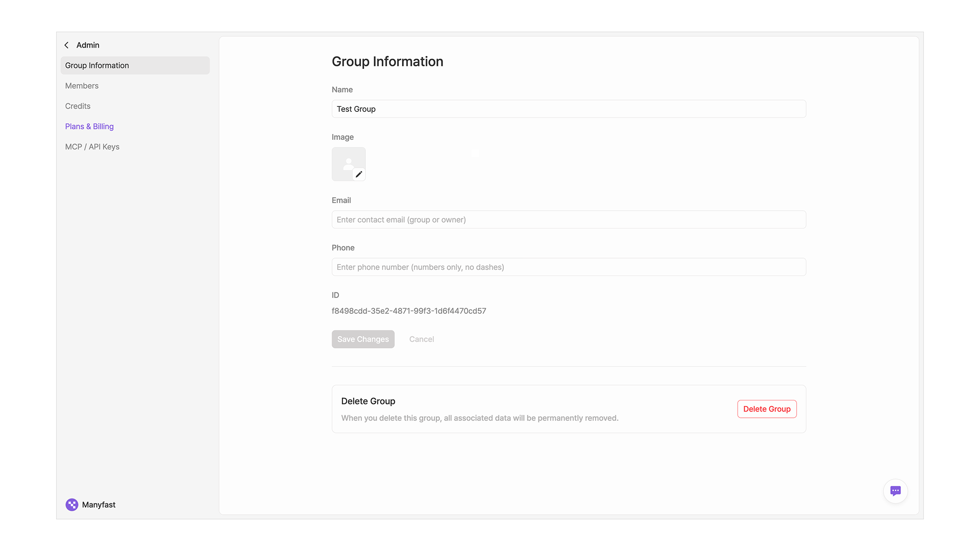The height and width of the screenshot is (551, 980).
Task: Click the back chevron next to Admin
Action: [66, 45]
